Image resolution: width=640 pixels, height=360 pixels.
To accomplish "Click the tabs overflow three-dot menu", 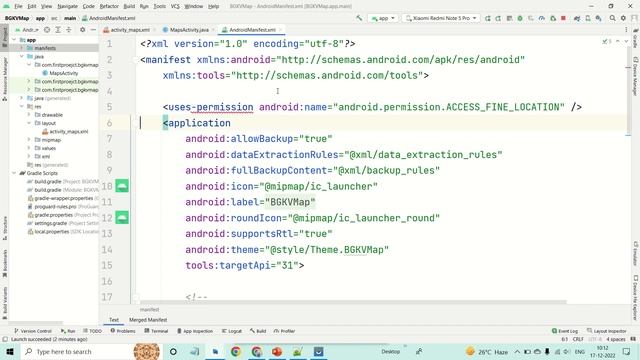I will click(626, 30).
